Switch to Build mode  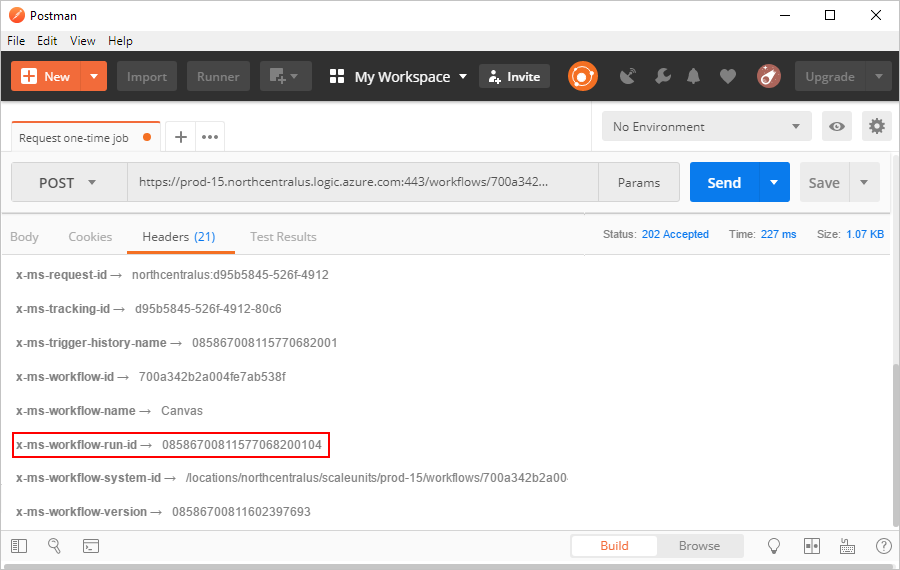point(614,546)
